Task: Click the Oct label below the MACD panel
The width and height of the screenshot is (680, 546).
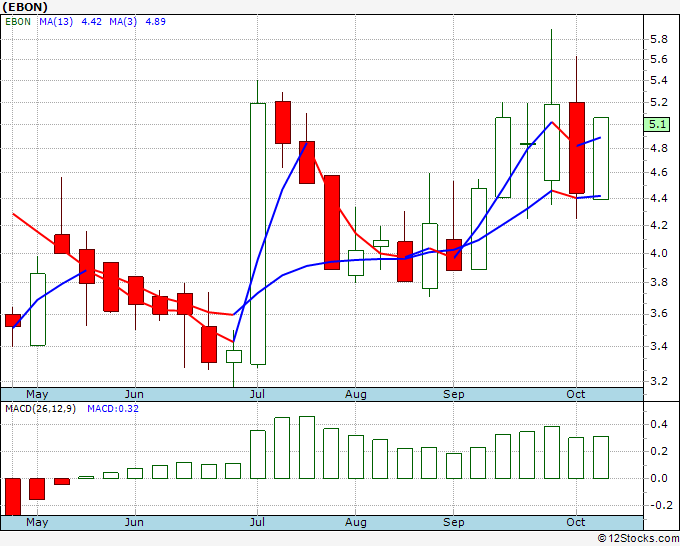Action: coord(576,522)
